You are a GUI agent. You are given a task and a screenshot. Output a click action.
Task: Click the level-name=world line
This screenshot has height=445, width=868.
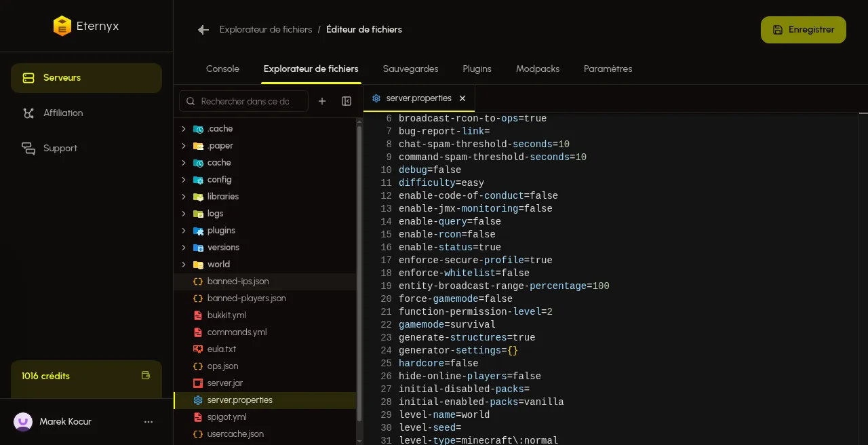tap(444, 415)
